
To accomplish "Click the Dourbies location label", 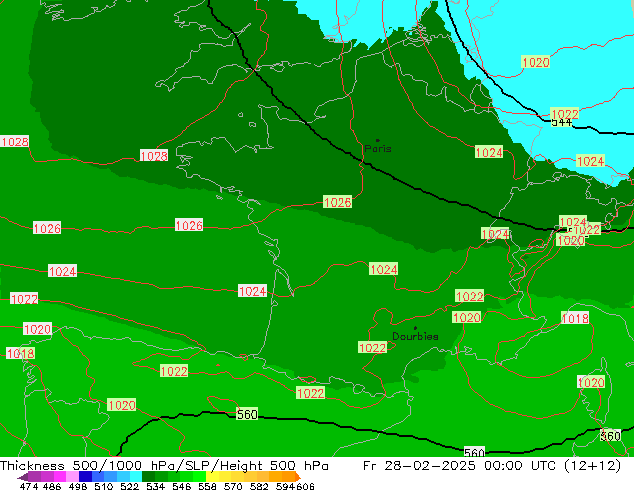I will point(415,336).
